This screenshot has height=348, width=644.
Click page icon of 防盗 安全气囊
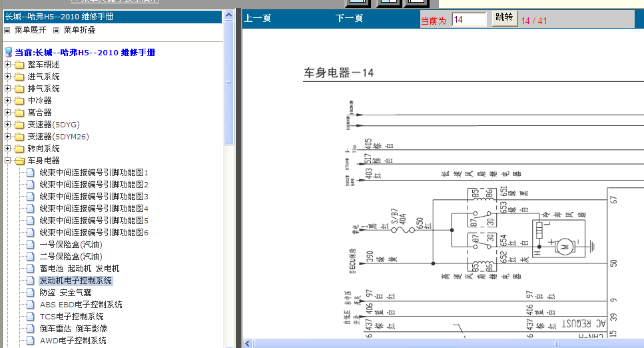click(x=31, y=292)
